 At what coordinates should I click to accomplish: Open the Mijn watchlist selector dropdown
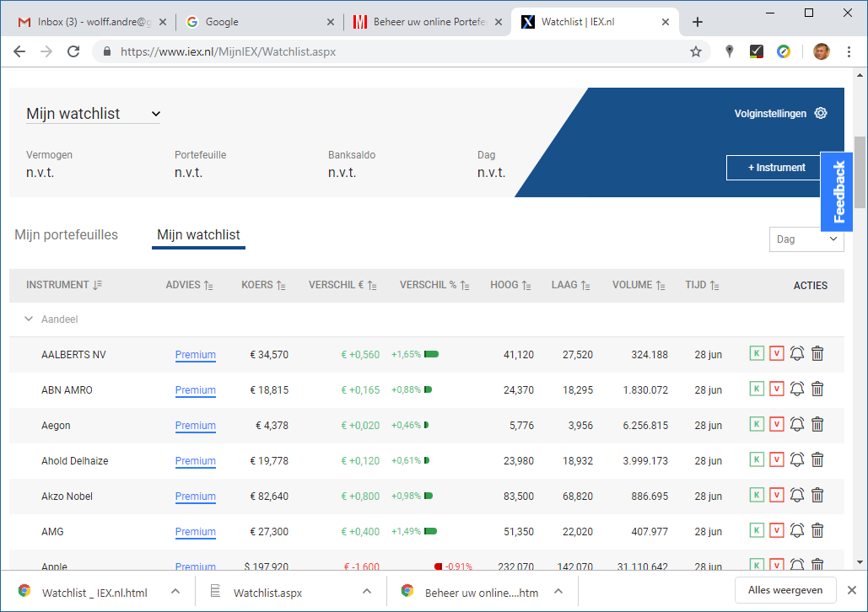coord(93,114)
